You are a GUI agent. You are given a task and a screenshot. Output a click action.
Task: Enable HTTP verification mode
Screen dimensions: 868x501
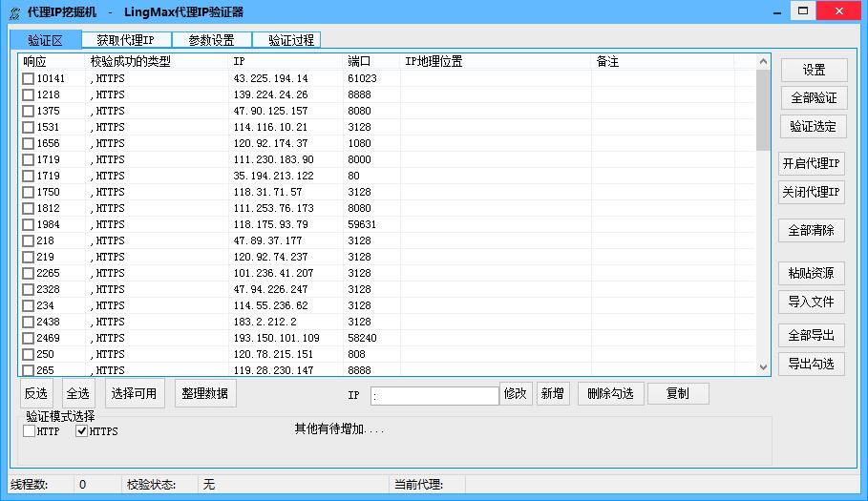[30, 430]
